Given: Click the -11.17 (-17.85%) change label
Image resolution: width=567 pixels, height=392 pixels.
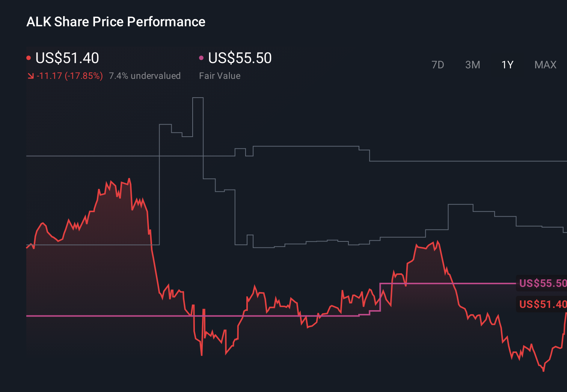Looking at the screenshot, I should [x=70, y=76].
